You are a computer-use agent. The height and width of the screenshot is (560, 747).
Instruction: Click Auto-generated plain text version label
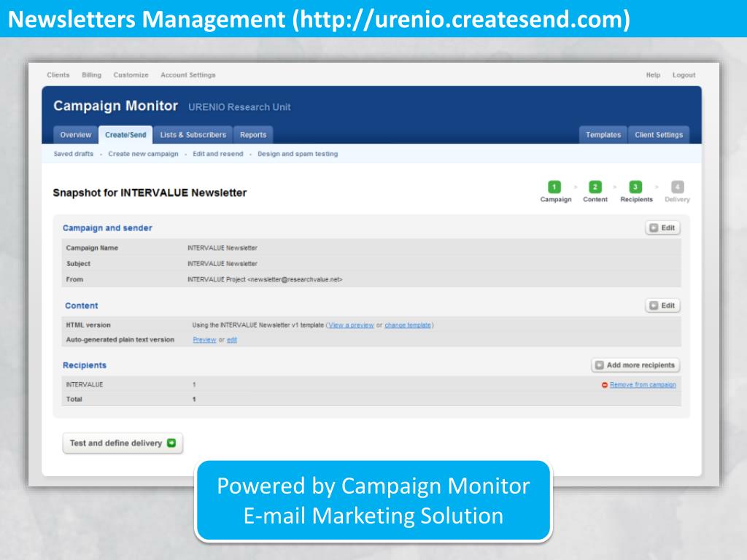coord(120,340)
